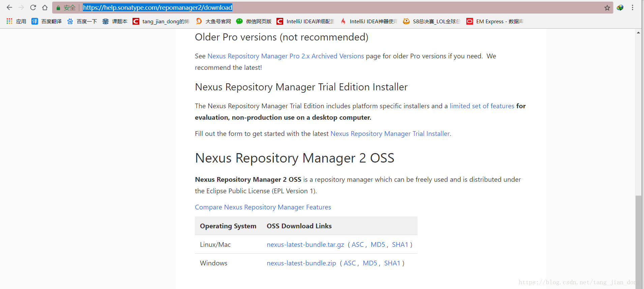Download nexus-latest-bundle.zip
The image size is (644, 289).
(301, 263)
